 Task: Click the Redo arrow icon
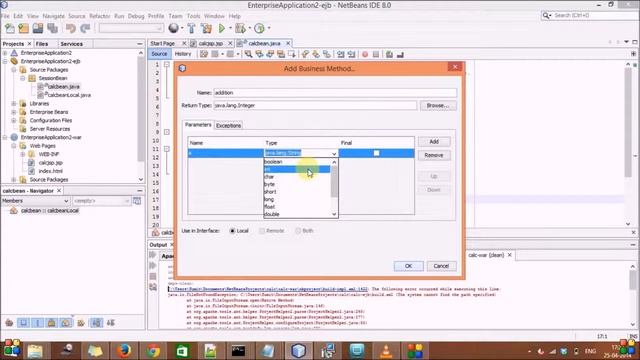coord(85,28)
